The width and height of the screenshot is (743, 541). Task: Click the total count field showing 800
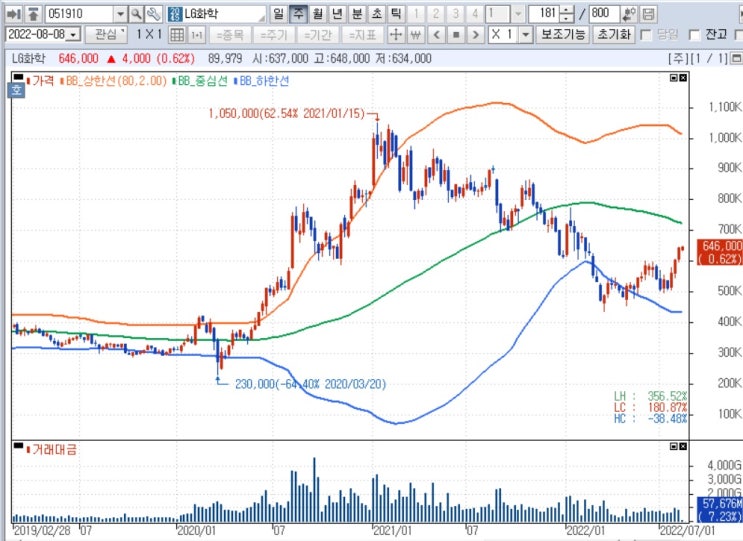coord(605,14)
